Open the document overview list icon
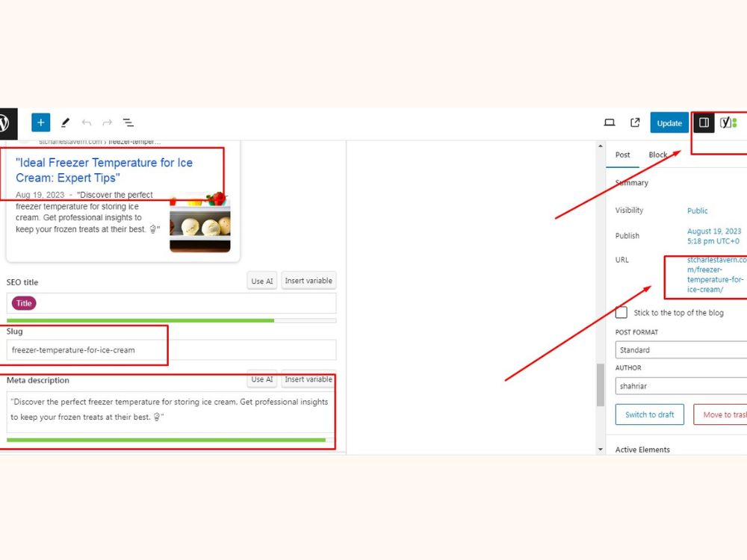The height and width of the screenshot is (560, 747). (128, 123)
